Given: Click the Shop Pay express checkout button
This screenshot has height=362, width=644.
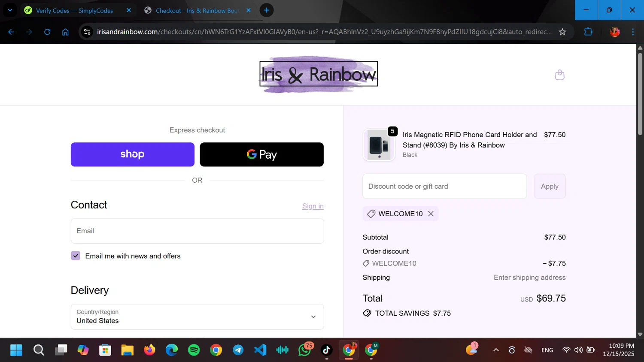Looking at the screenshot, I should (x=132, y=154).
